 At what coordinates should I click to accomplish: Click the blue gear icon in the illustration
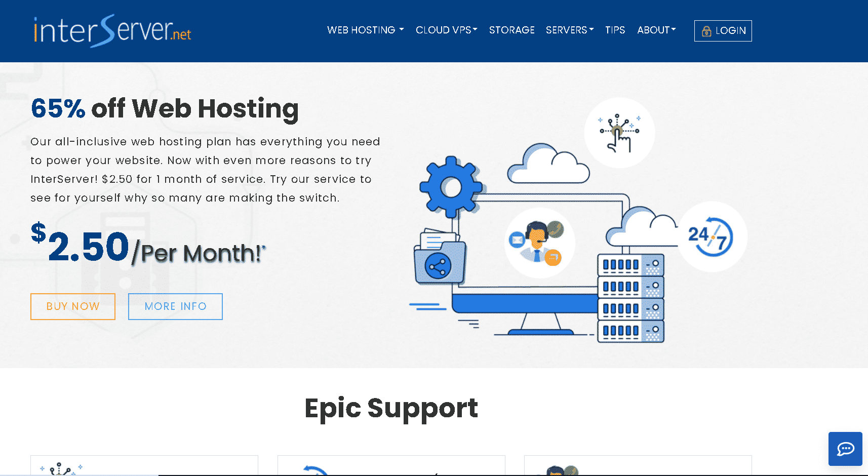coord(451,186)
